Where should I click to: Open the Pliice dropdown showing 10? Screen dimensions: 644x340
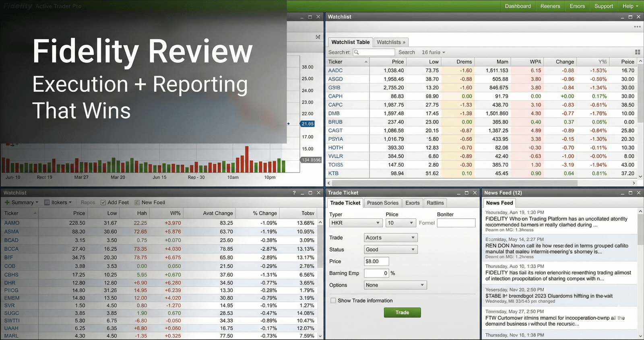tap(400, 223)
